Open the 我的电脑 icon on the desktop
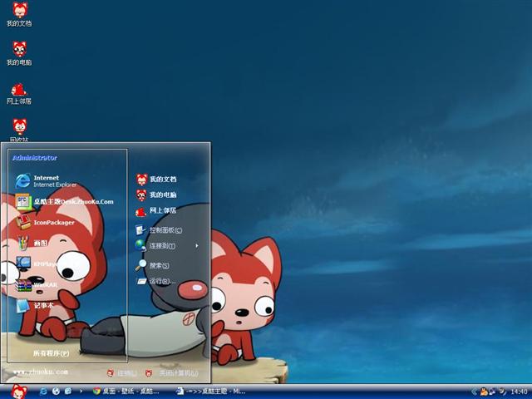 (19, 53)
